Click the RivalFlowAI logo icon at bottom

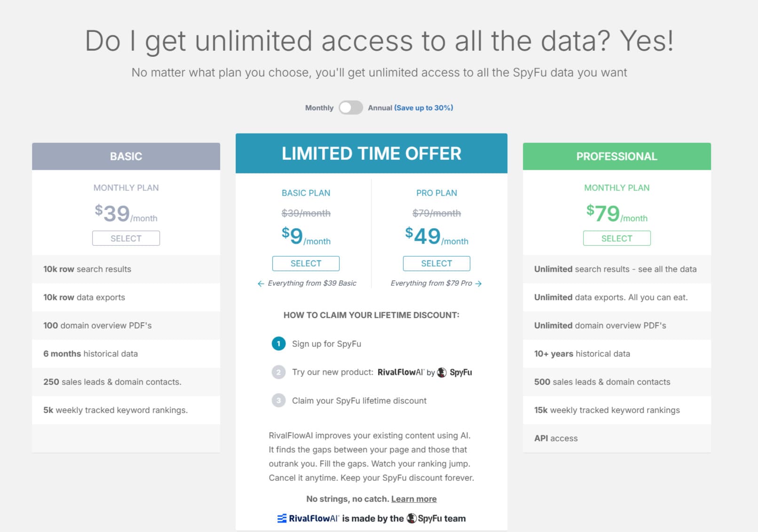pos(282,518)
